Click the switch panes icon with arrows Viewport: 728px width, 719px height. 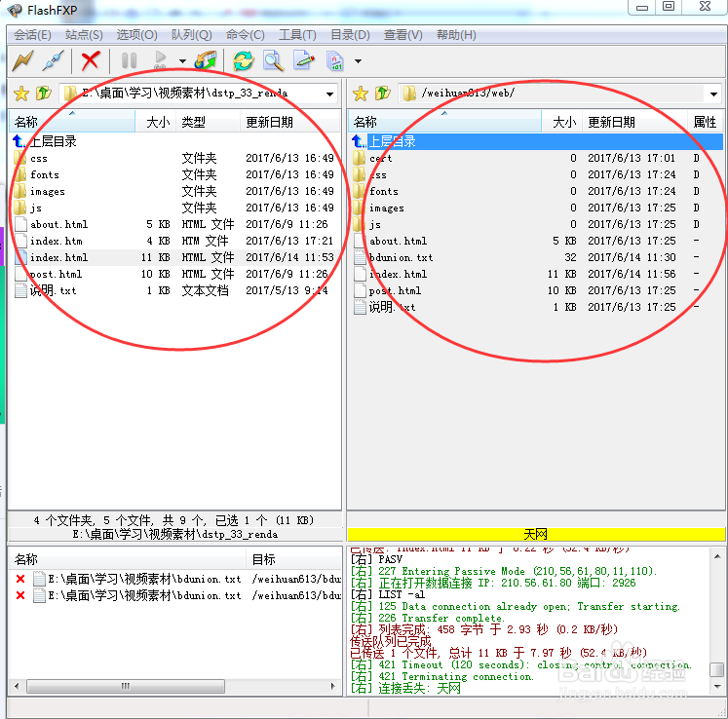click(206, 60)
